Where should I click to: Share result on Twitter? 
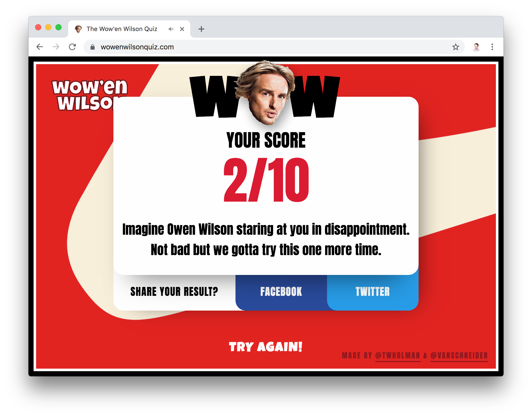click(373, 292)
